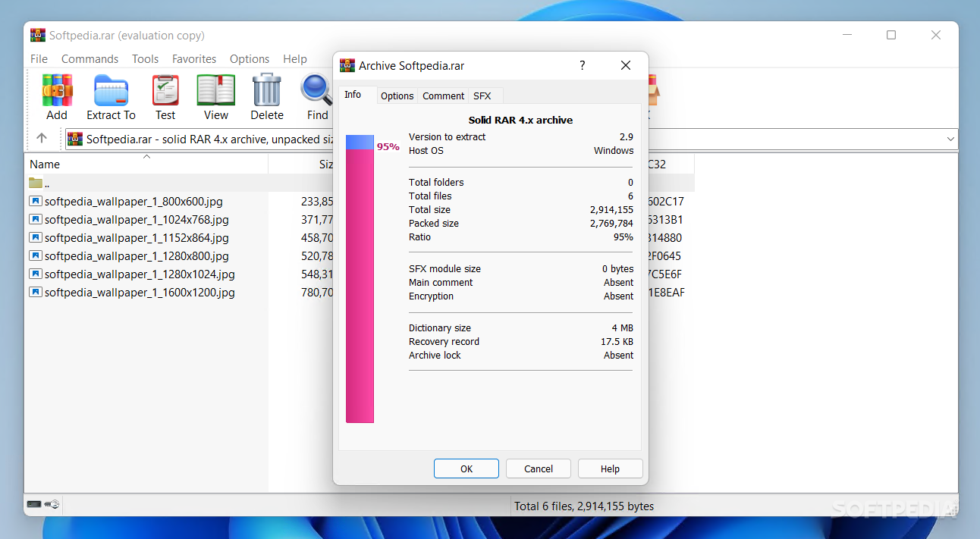
Task: Click the up one level arrow
Action: [x=42, y=138]
